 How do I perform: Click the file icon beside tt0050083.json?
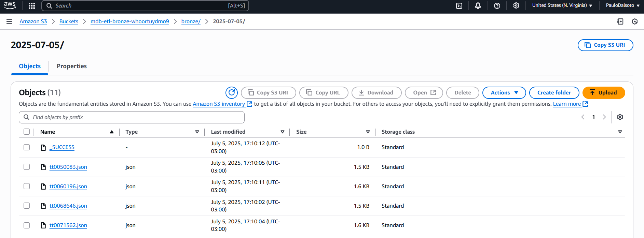pyautogui.click(x=43, y=167)
